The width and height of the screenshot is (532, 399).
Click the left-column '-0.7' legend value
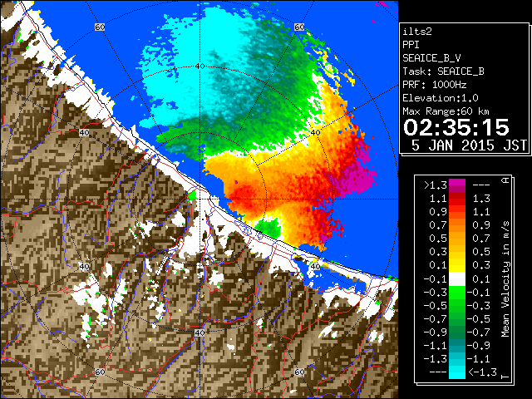pos(436,319)
